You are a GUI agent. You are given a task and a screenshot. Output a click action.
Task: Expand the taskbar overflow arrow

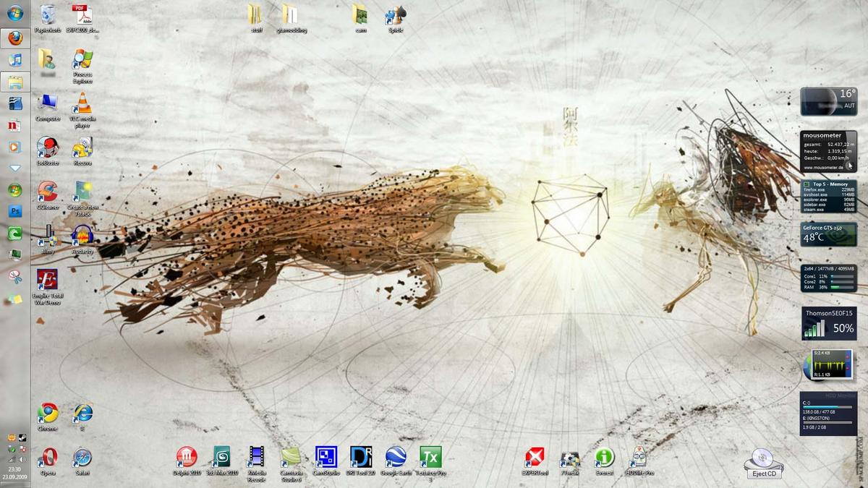coord(14,168)
